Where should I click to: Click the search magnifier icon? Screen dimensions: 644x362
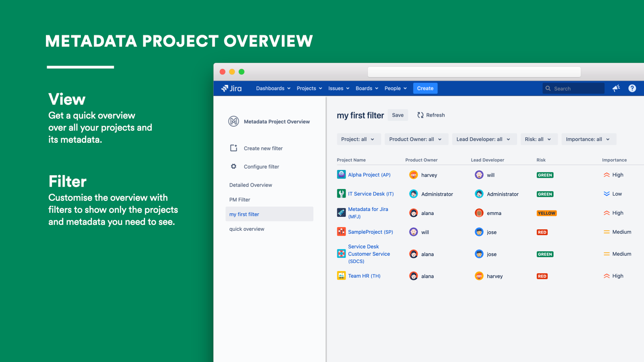548,88
